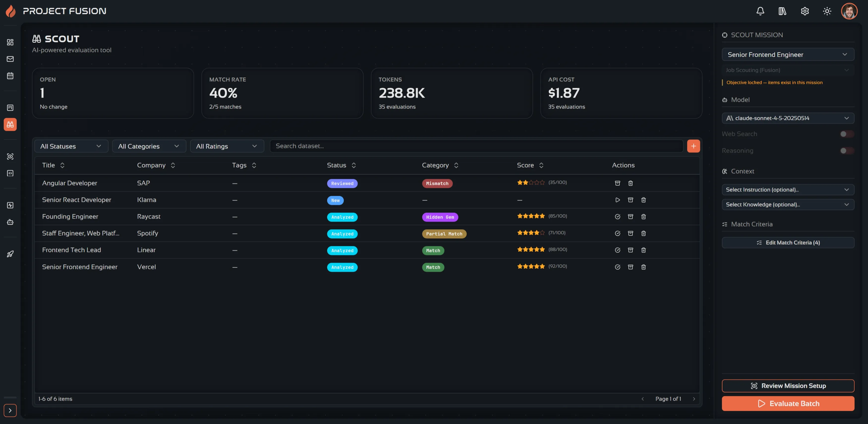Image resolution: width=868 pixels, height=424 pixels.
Task: Open the rocket icon in sidebar
Action: (x=10, y=254)
